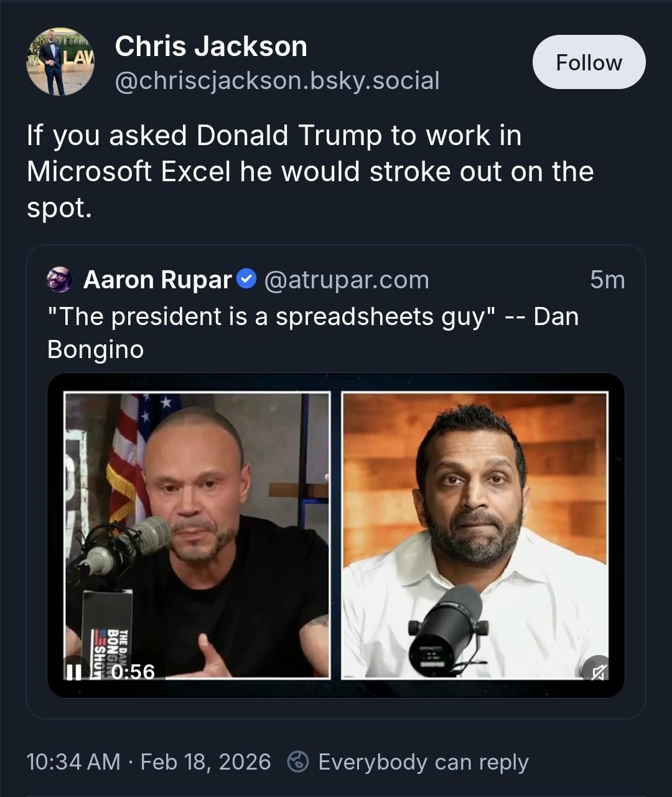This screenshot has width=672, height=797.
Task: Pause the video playback
Action: coord(74,672)
